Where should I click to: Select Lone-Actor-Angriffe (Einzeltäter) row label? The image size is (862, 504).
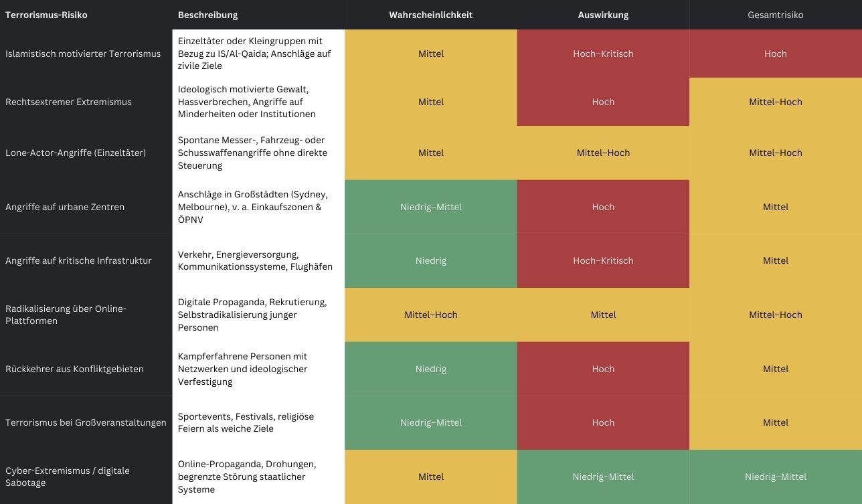[76, 153]
